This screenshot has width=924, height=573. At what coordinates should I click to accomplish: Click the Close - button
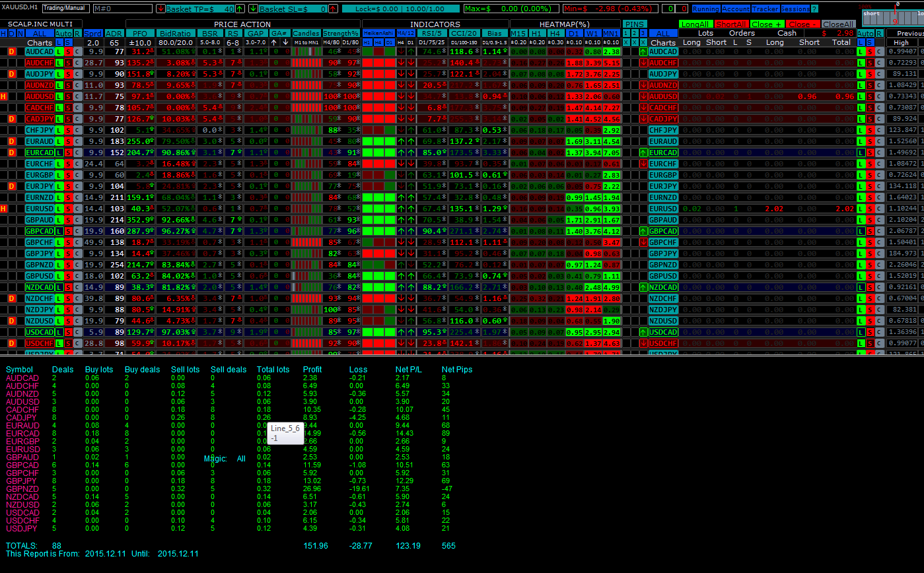802,24
